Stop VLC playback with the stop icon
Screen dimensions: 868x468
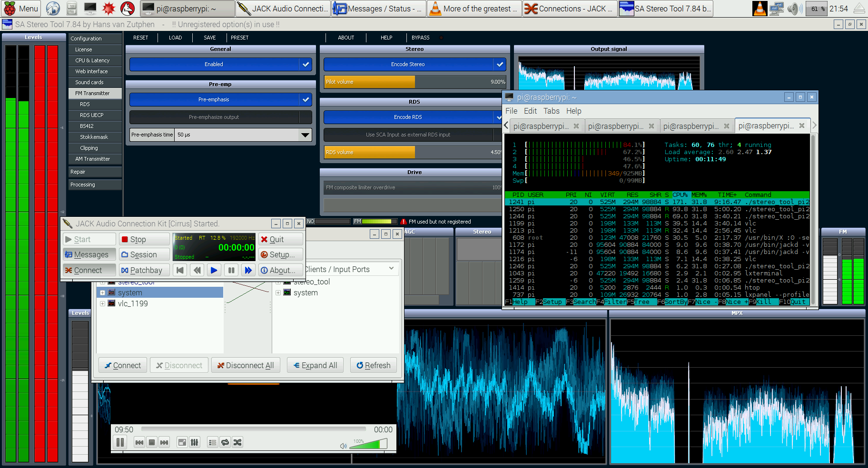point(152,442)
